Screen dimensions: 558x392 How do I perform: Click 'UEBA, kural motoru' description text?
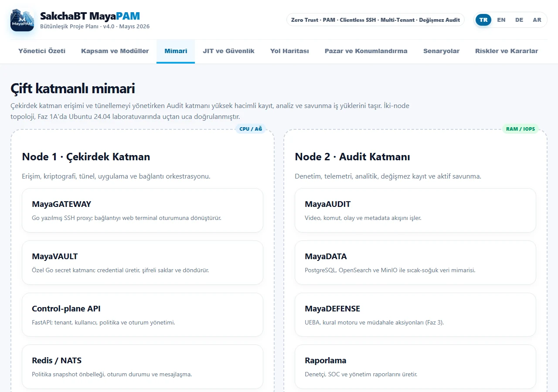374,322
